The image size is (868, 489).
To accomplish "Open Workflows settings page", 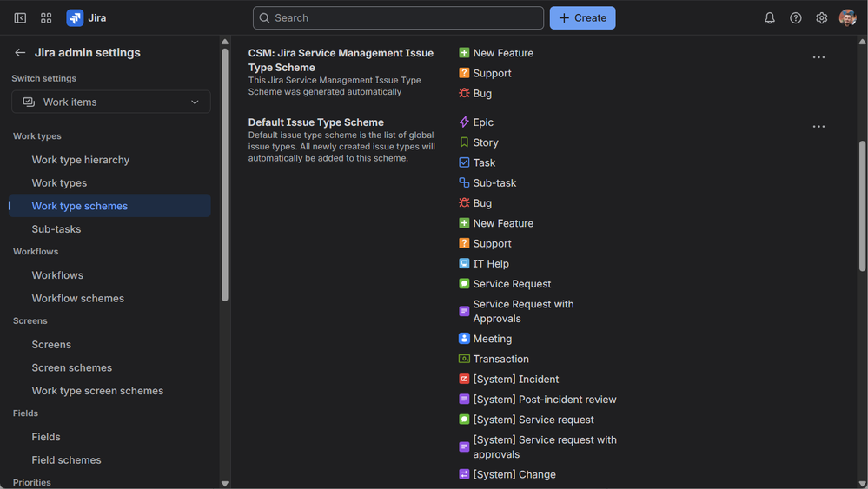I will (57, 275).
